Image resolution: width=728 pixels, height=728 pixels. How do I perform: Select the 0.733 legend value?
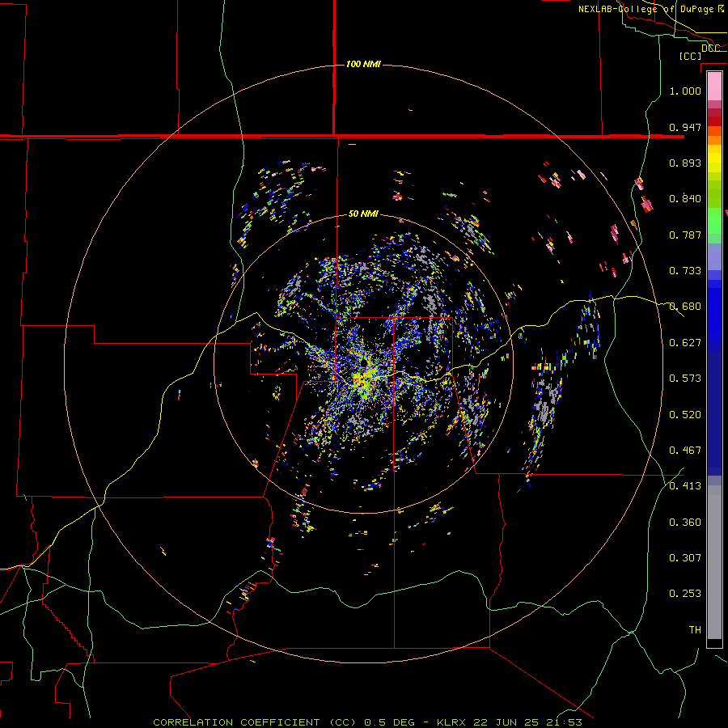click(x=685, y=271)
